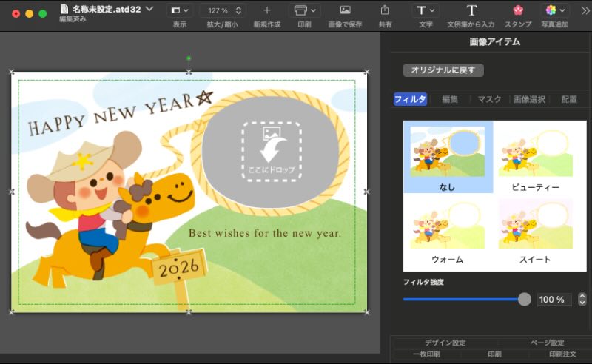Open the 127% zoom level dropdown
Image resolution: width=592 pixels, height=364 pixels.
222,10
